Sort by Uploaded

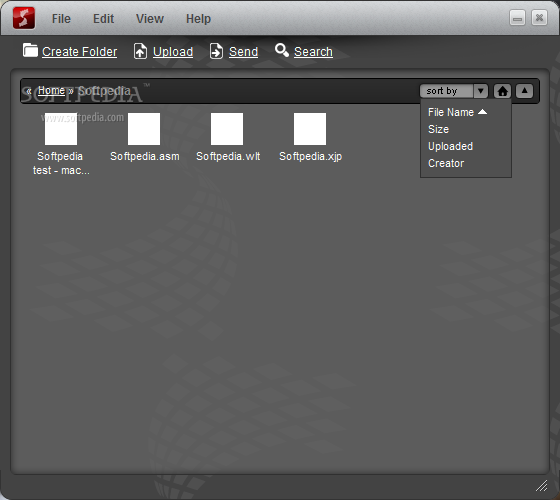(x=450, y=146)
